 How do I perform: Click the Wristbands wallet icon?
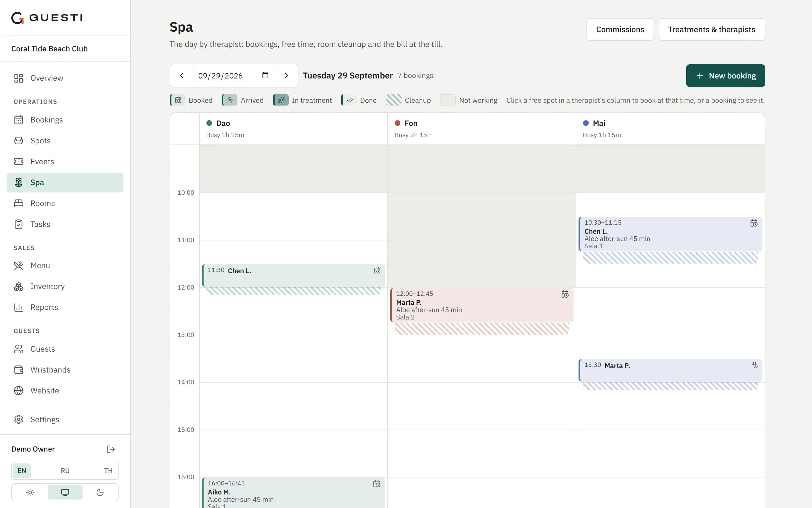18,370
